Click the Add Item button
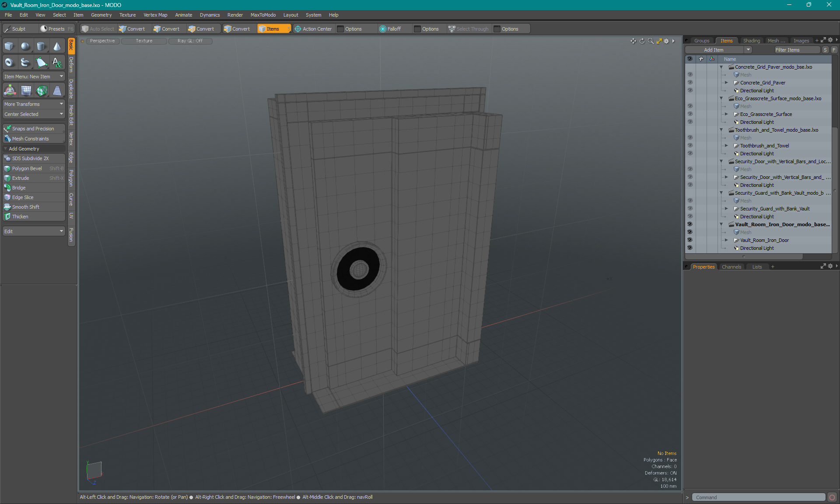This screenshot has height=504, width=840. [714, 50]
